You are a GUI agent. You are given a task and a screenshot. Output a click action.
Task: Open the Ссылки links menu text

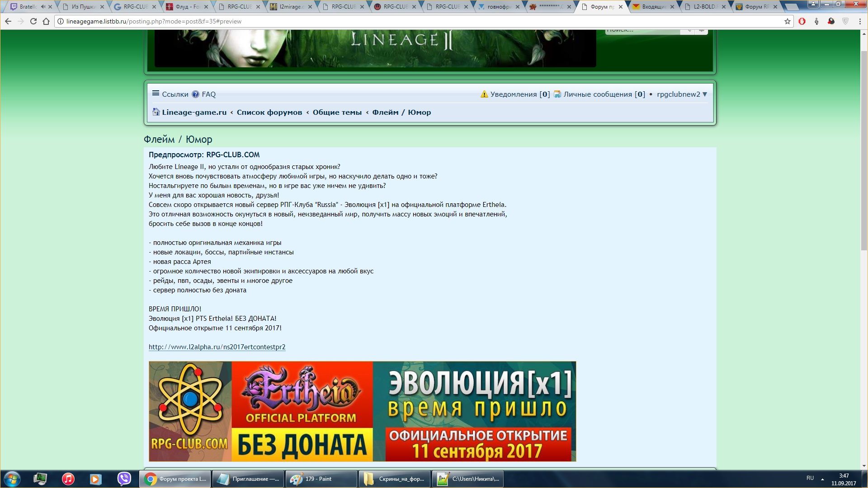click(175, 94)
